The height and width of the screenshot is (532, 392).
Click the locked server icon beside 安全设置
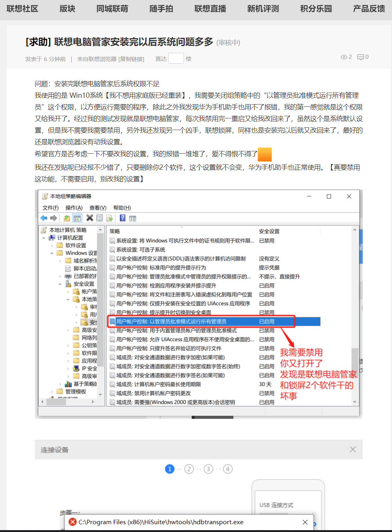pos(68,284)
